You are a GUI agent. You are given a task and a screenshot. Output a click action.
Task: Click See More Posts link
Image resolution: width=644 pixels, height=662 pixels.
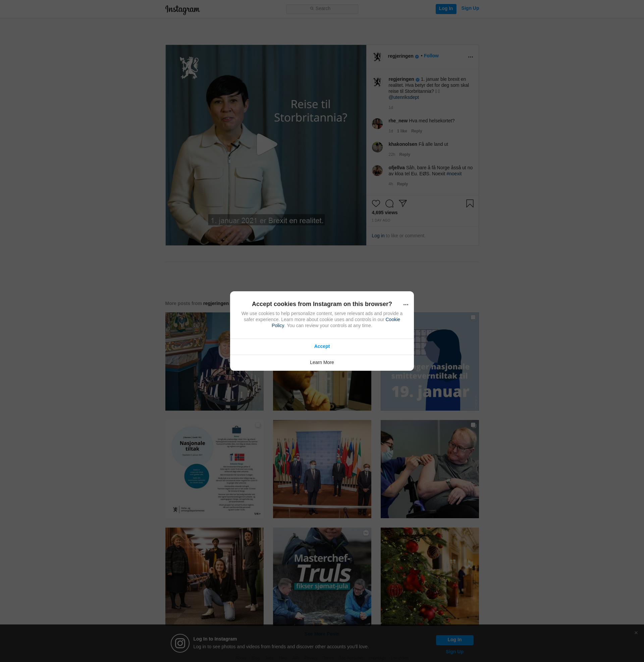point(322,634)
